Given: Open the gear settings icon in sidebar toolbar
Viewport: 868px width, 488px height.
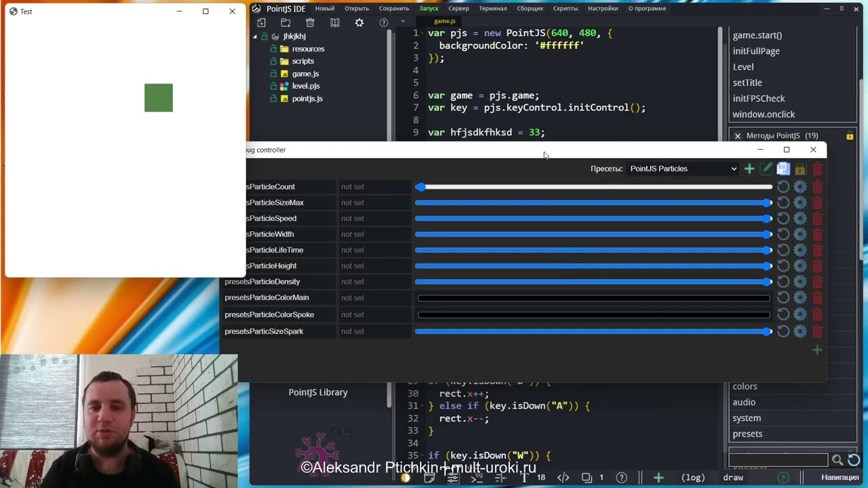Looking at the screenshot, I should click(x=359, y=22).
